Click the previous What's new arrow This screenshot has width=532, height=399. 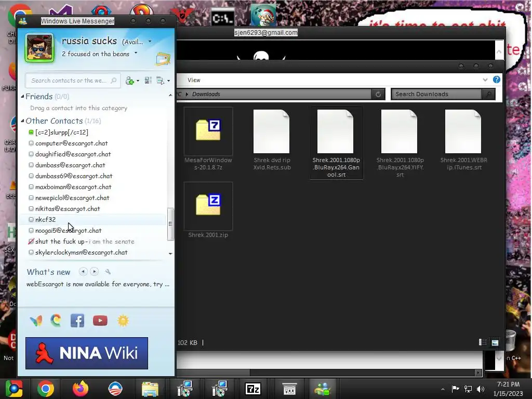(x=83, y=271)
